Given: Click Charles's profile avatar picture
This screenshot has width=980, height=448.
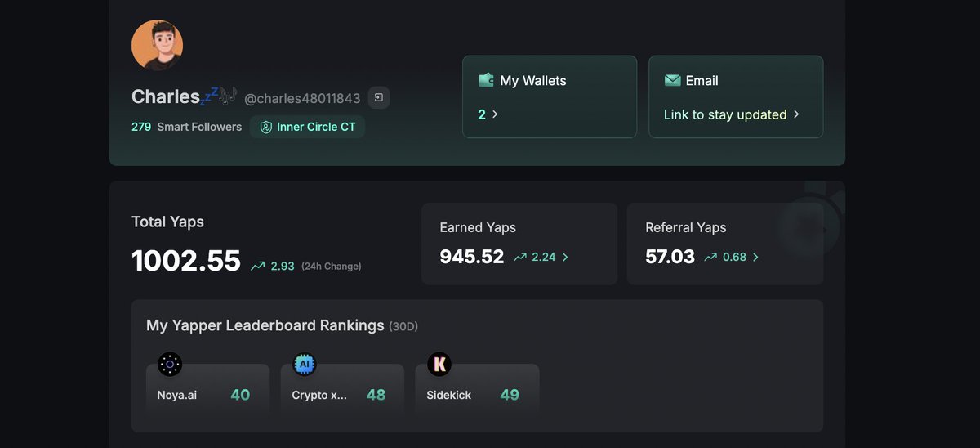Looking at the screenshot, I should tap(157, 46).
